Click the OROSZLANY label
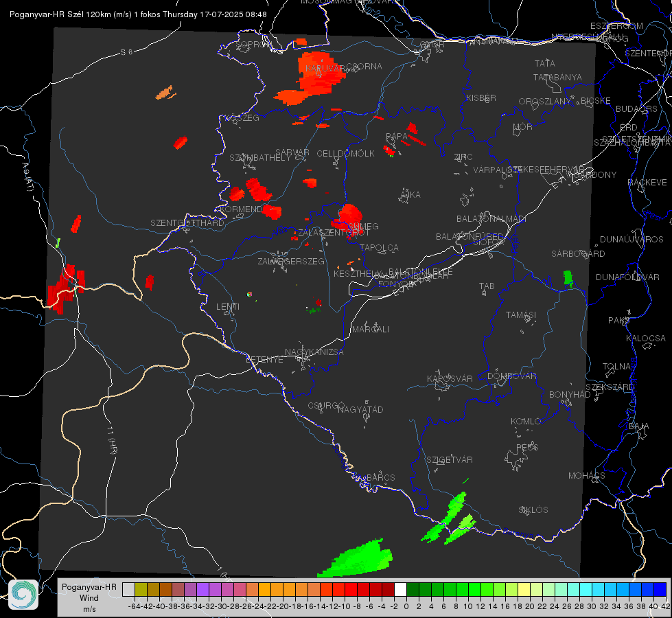672x618 pixels. (x=545, y=101)
